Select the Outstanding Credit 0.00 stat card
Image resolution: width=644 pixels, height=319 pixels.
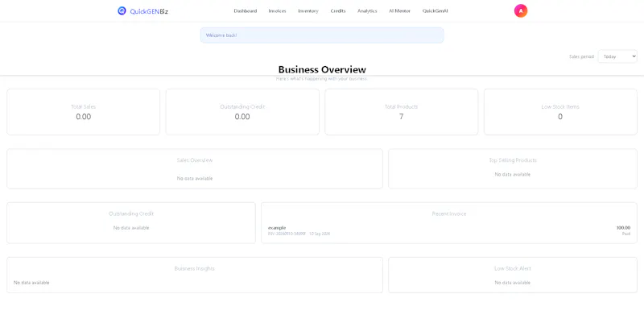click(242, 112)
